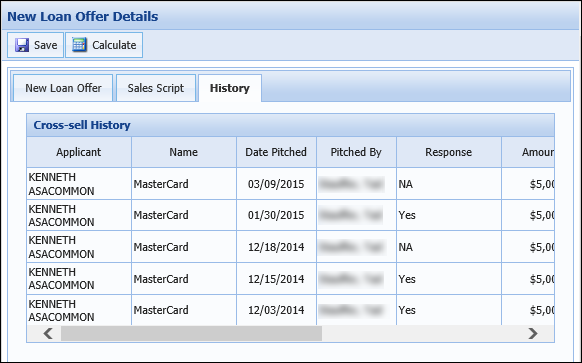Click the Yes response in the 12/03/2014 row

(407, 310)
